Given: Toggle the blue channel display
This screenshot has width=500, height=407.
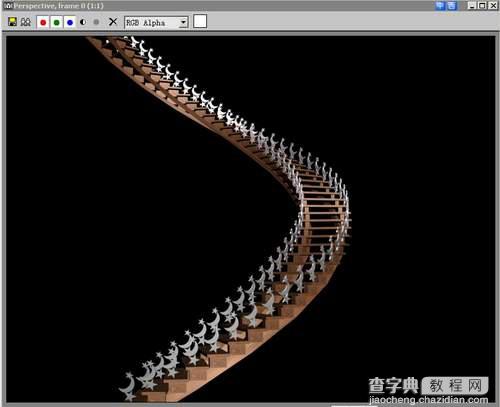Looking at the screenshot, I should pos(70,22).
